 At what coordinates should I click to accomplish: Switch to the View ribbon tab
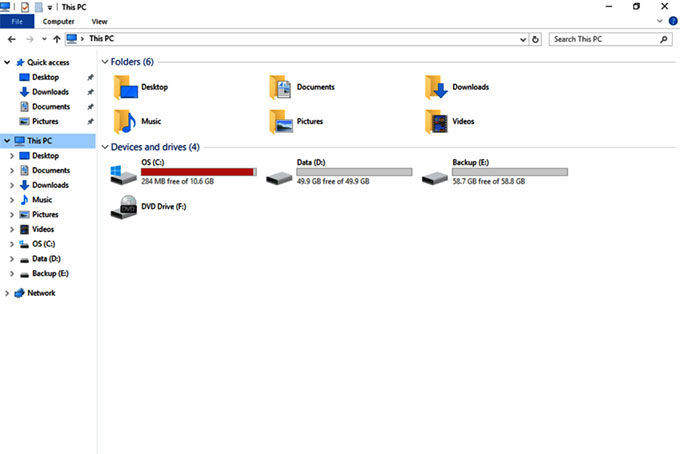coord(99,20)
